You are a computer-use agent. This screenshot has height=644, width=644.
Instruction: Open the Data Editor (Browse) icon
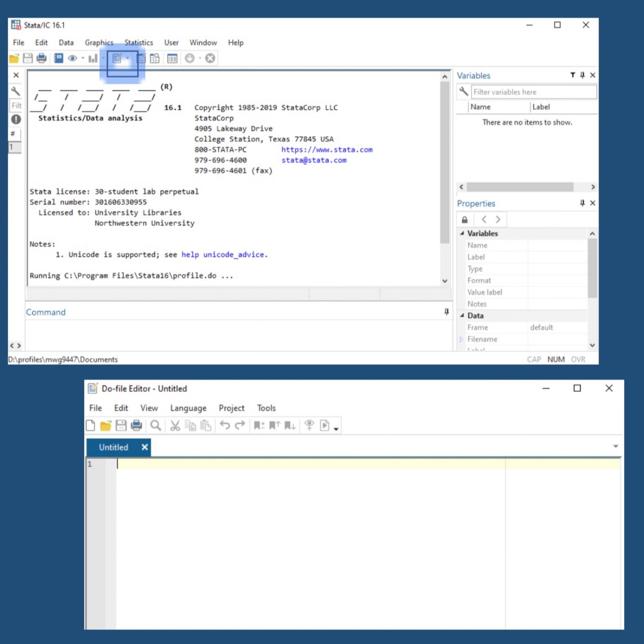[155, 58]
